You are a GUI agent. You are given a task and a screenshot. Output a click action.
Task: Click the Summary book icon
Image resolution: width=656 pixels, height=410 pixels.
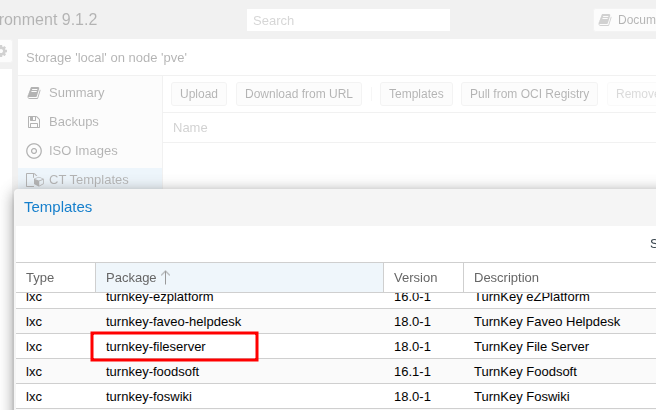point(34,93)
